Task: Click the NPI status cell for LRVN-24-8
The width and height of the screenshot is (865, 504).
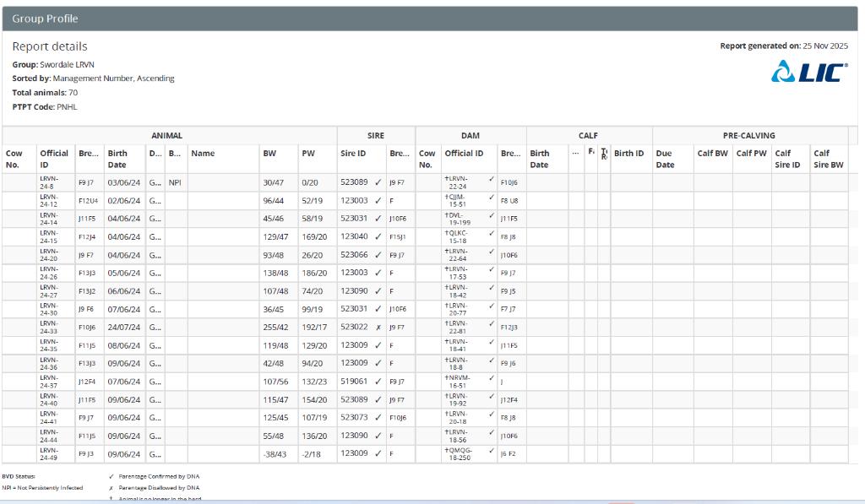Action: pos(175,182)
